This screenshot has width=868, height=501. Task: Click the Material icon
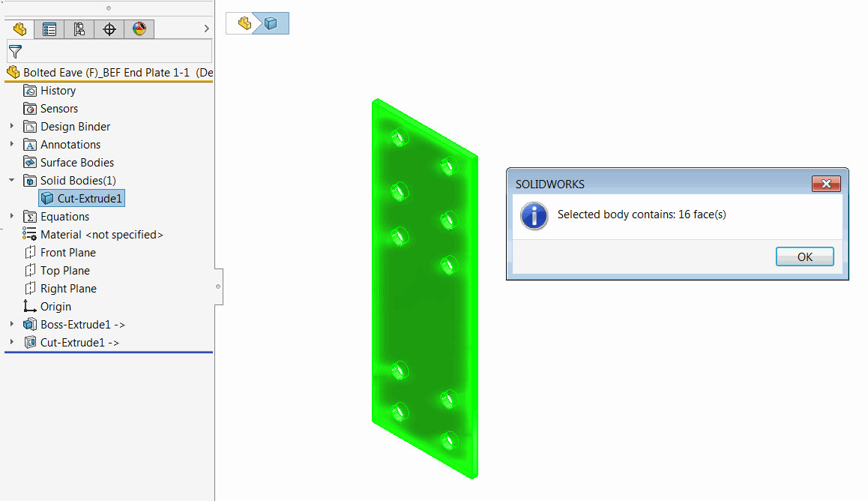[30, 234]
